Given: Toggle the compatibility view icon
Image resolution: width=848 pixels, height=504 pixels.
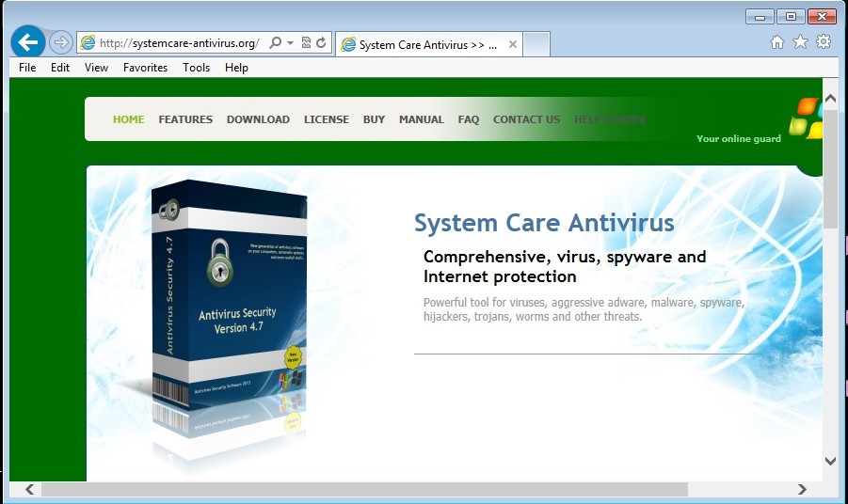Looking at the screenshot, I should [x=306, y=42].
